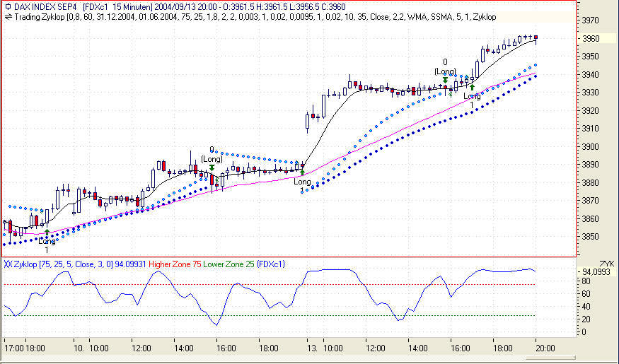Click the 20:00 time axis label

tap(545, 348)
